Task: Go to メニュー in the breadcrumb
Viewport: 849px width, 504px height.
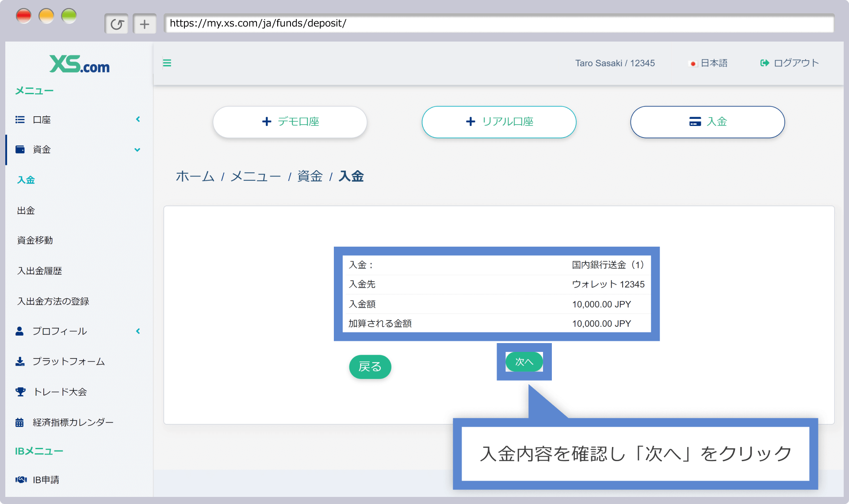Action: 256,176
